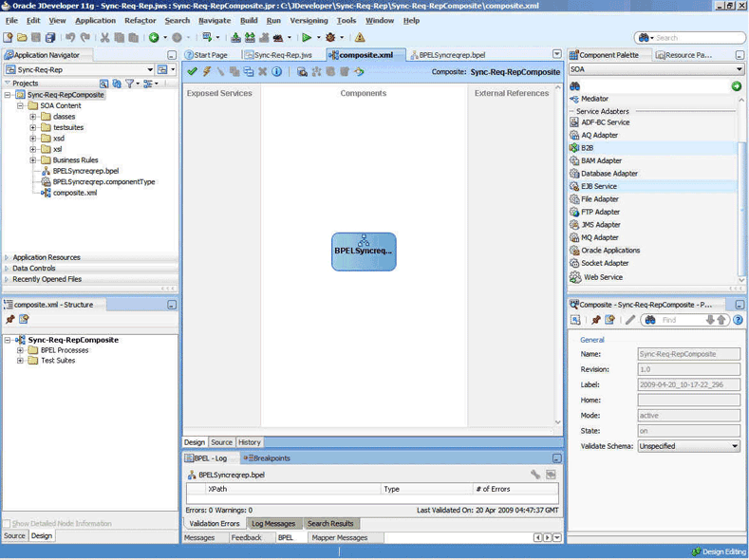Select the B2B adapter in Component Palette

[x=588, y=148]
